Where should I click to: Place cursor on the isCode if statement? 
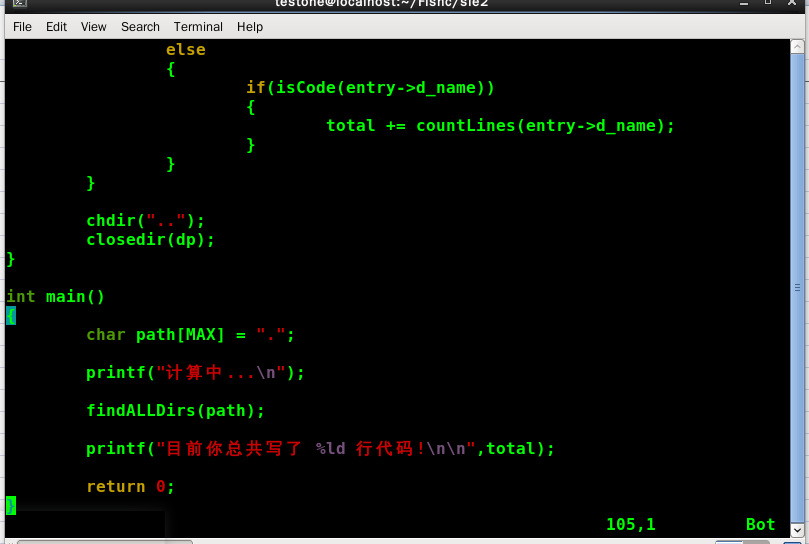[x=370, y=88]
